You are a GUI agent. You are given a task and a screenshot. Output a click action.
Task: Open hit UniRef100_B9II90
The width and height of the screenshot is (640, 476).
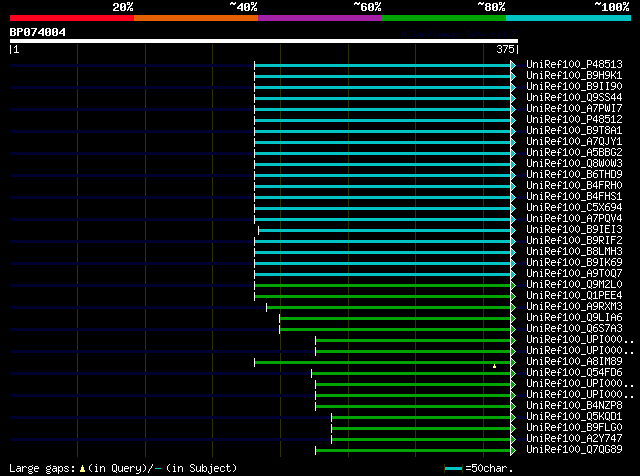pos(574,87)
